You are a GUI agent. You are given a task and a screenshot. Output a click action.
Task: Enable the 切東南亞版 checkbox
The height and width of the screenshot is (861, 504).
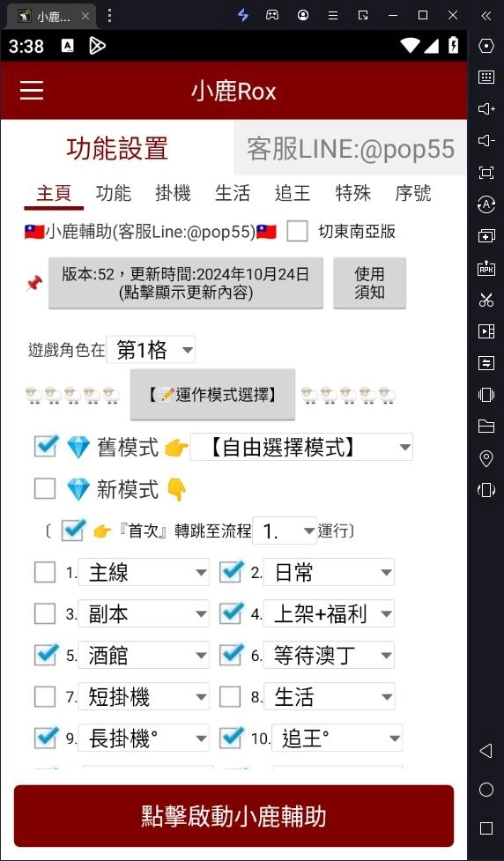click(x=298, y=231)
